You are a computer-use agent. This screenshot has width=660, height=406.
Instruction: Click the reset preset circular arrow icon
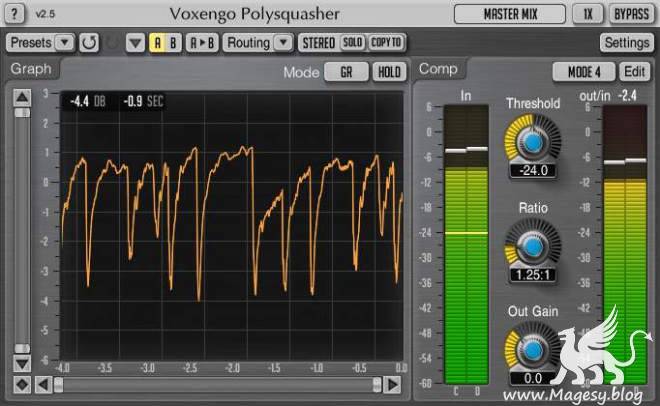click(89, 43)
